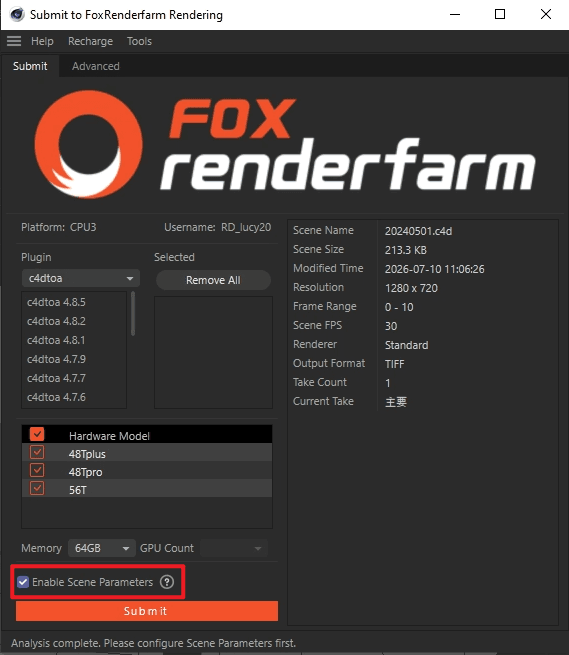Switch to the Advanced tab
Screen dimensions: 569x655
point(96,66)
